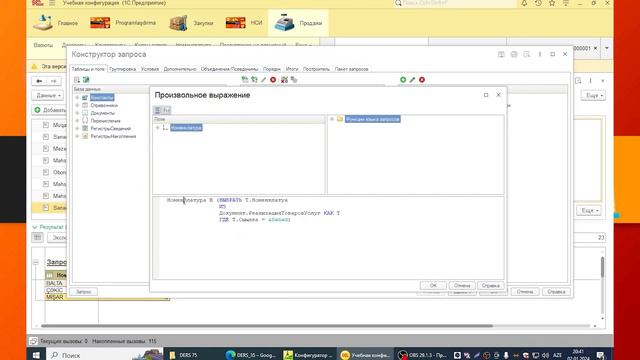640x360 pixels.
Task: Expand the Документы tree node
Action: (x=77, y=113)
